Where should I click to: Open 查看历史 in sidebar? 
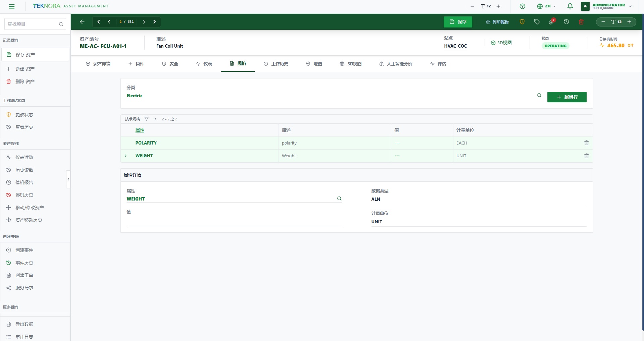click(x=35, y=127)
